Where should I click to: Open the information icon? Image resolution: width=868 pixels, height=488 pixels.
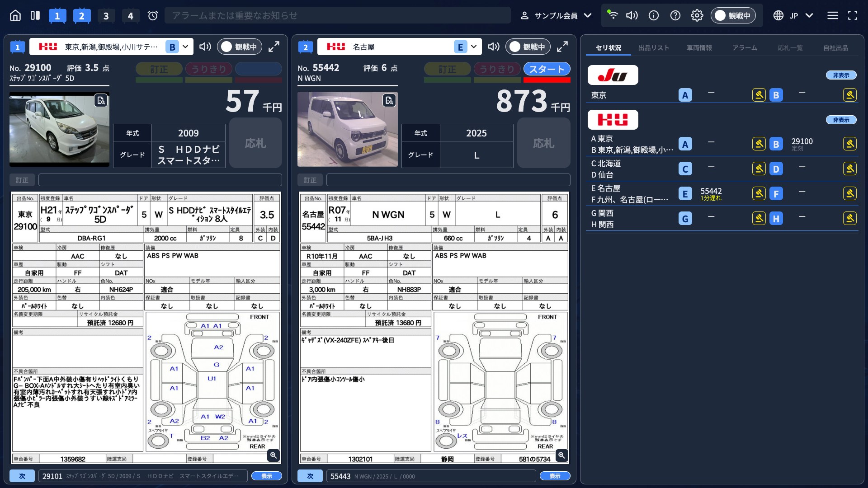pyautogui.click(x=654, y=16)
